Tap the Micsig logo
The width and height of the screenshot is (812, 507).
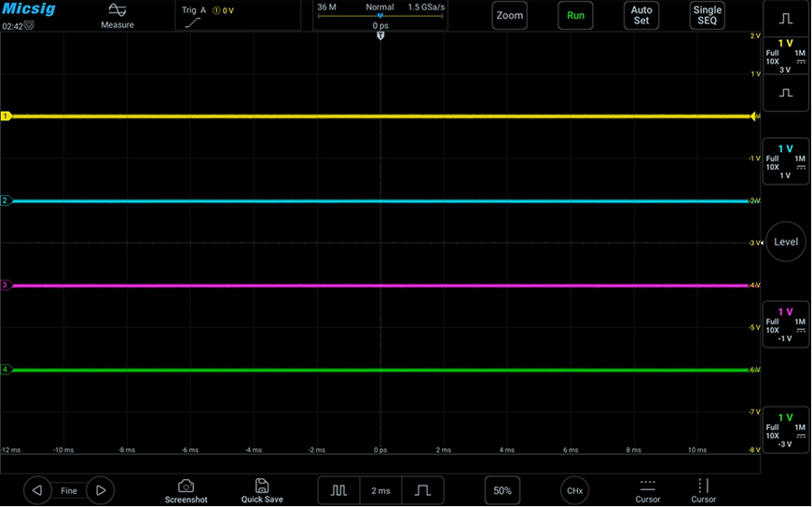pos(29,8)
